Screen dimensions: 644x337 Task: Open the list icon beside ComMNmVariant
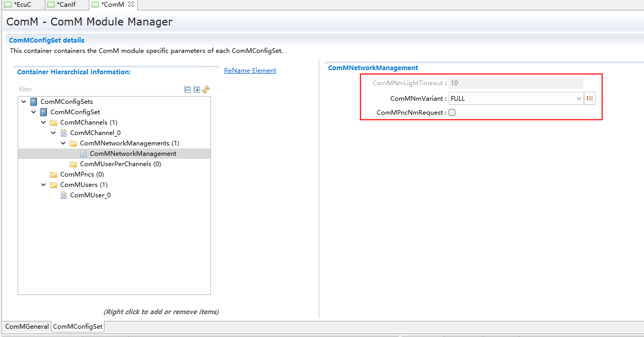pos(590,98)
